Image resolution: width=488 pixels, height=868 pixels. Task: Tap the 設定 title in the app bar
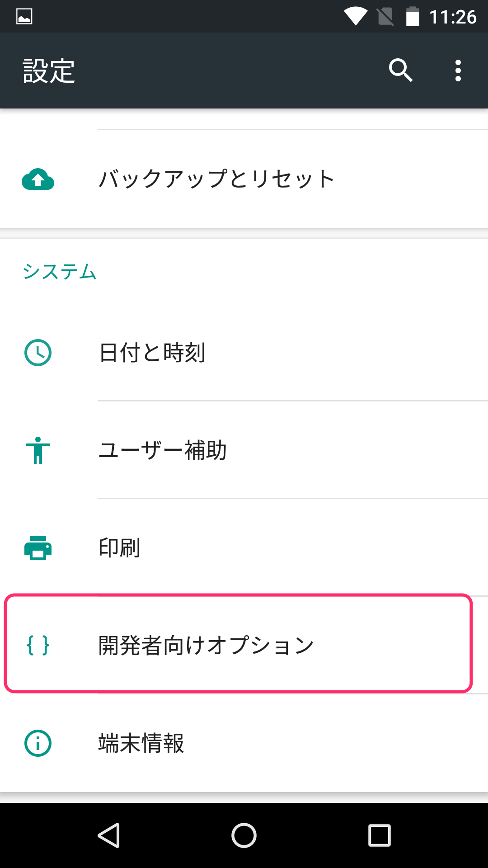click(49, 71)
